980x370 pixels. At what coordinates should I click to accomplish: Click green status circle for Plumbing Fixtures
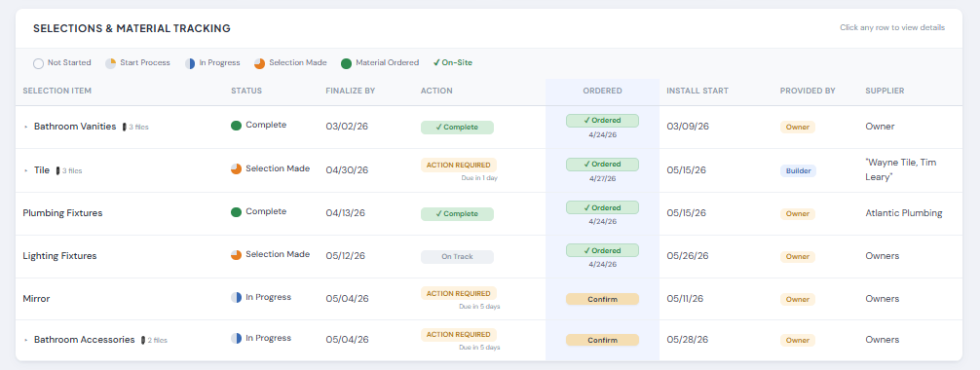tap(237, 212)
